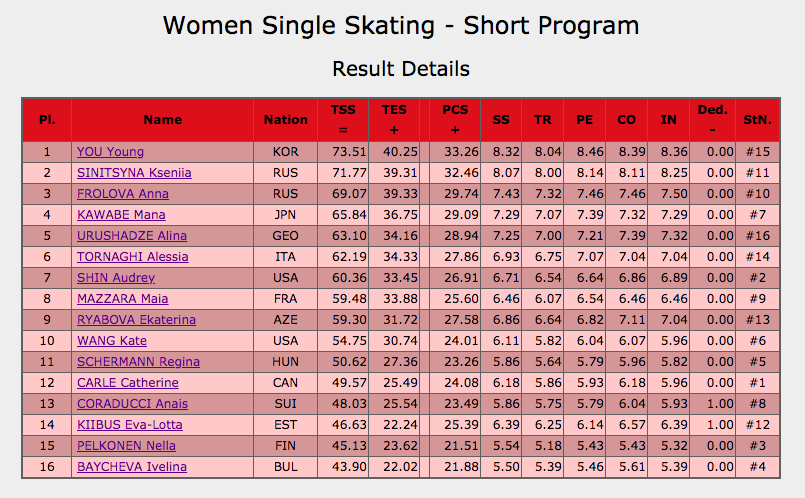
Task: Click the TSS column header
Action: pyautogui.click(x=343, y=119)
